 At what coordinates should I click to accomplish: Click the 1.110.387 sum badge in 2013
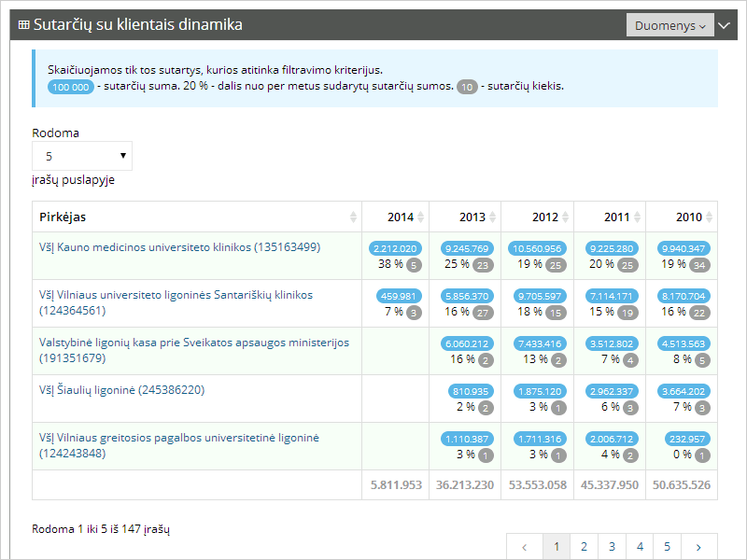(467, 439)
